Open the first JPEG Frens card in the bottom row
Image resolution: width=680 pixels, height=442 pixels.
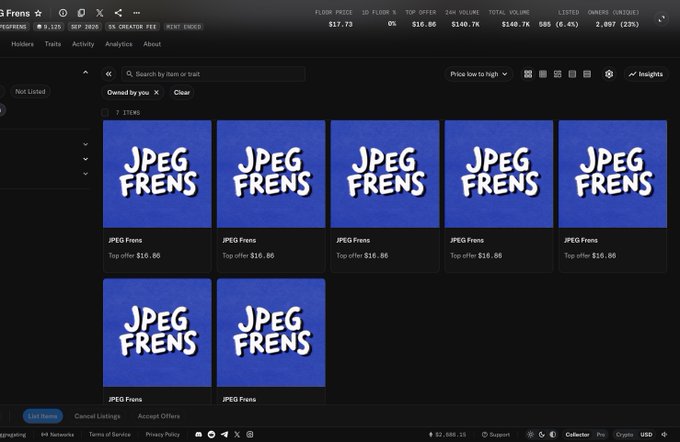tap(157, 341)
